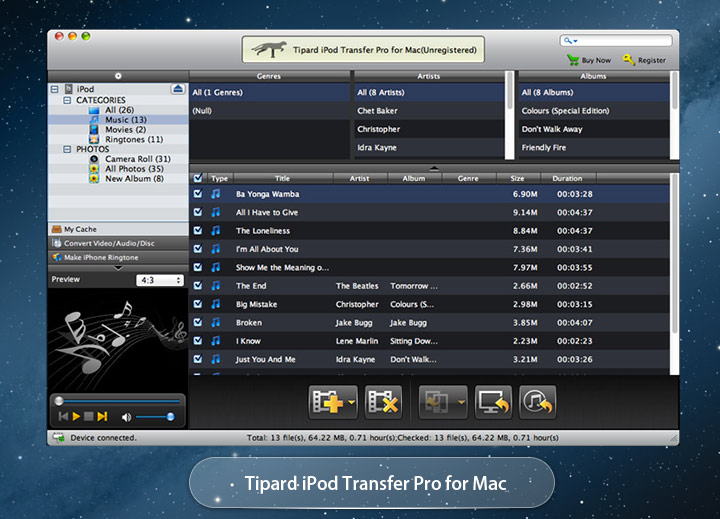Image resolution: width=720 pixels, height=519 pixels.
Task: Sort by the Genre column header
Action: tap(469, 178)
